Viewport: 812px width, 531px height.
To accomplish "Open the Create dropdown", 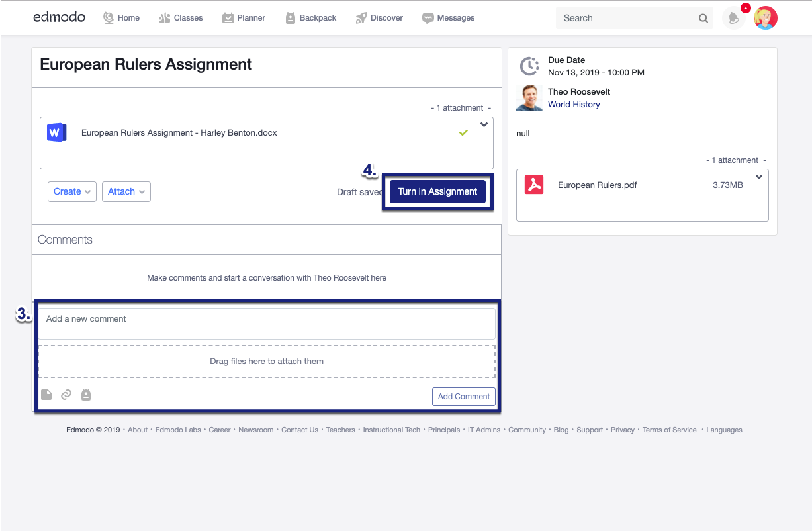I will click(72, 191).
